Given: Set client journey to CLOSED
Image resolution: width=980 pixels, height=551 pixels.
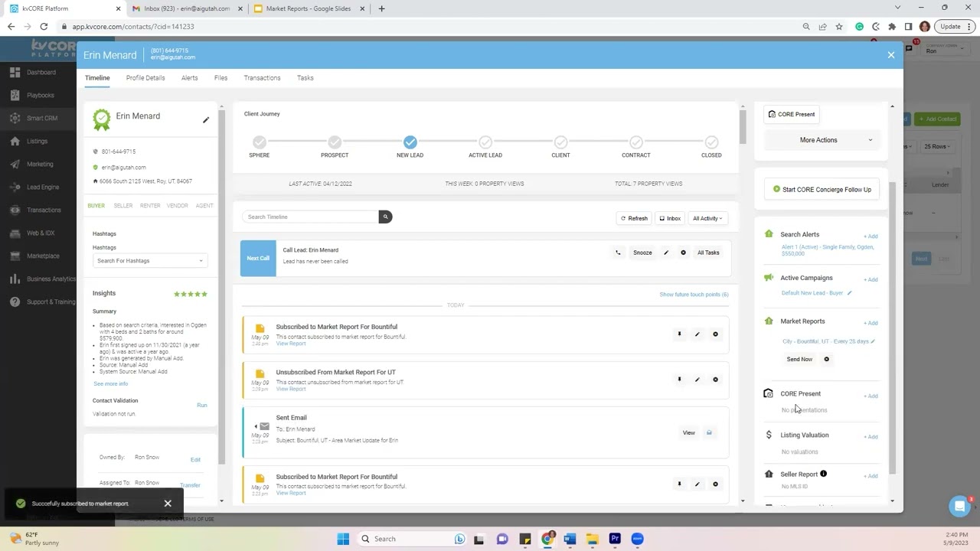Looking at the screenshot, I should tap(711, 142).
